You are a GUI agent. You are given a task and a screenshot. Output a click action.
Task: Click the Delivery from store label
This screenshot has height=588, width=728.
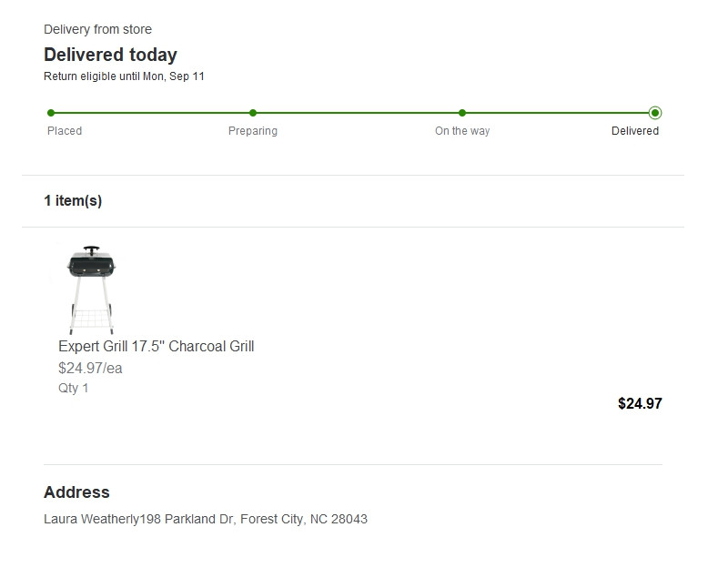coord(97,29)
